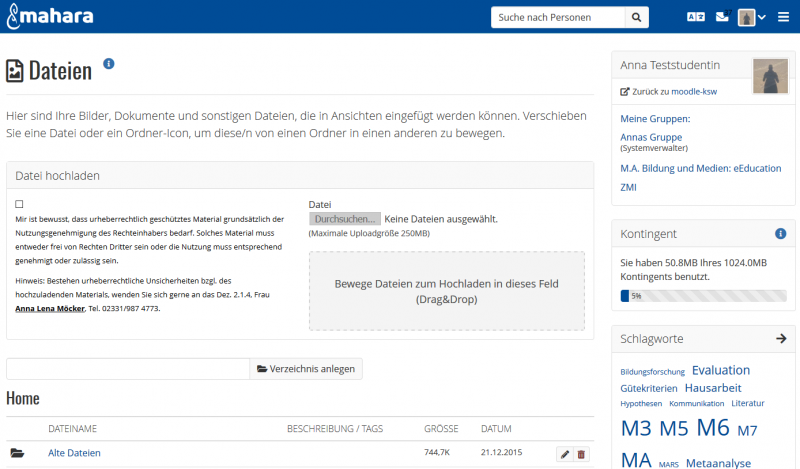The width and height of the screenshot is (800, 469).
Task: Click the Durchsuchen file browse button
Action: (345, 219)
